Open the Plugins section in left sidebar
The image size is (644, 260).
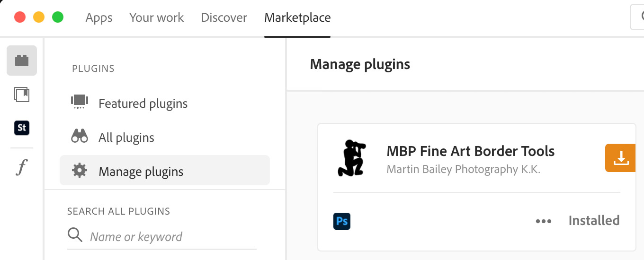click(22, 61)
